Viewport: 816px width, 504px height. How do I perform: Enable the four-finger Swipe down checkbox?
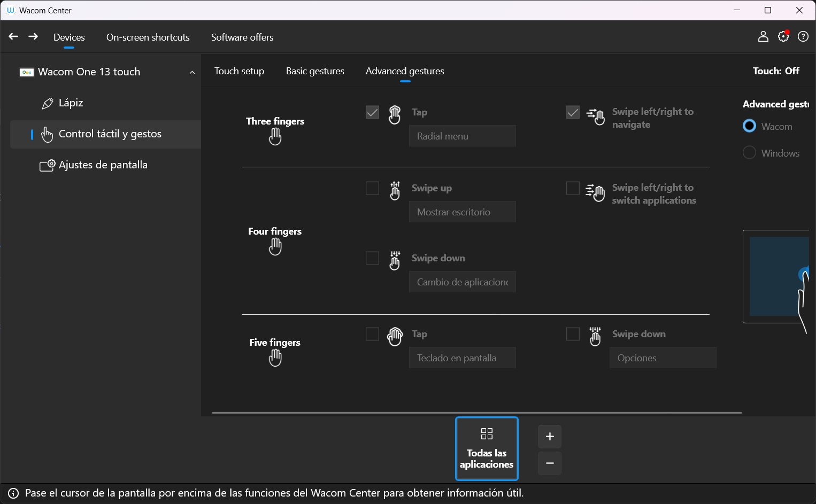click(372, 258)
